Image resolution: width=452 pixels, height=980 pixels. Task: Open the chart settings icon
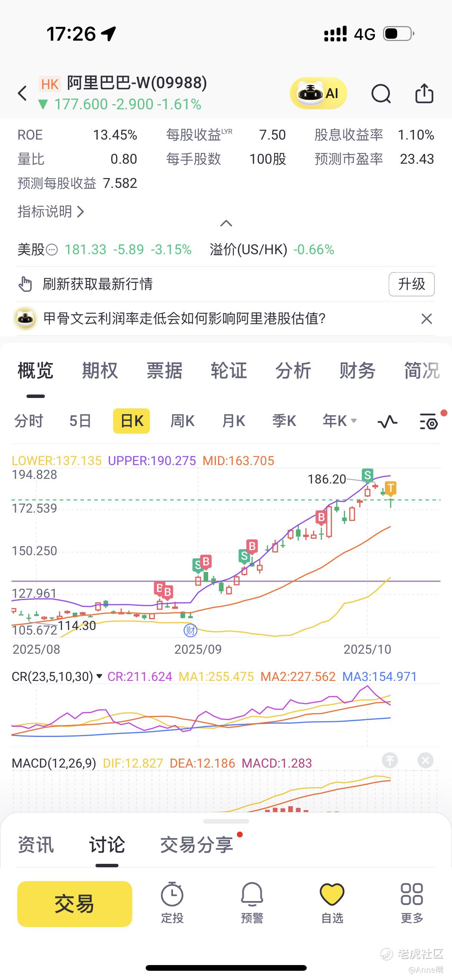(429, 421)
